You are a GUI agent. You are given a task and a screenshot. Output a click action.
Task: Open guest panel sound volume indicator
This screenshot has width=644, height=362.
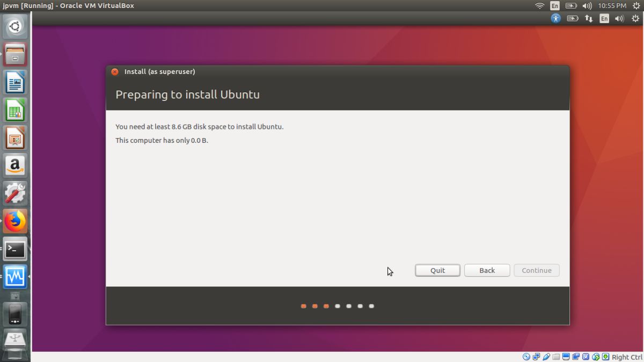pos(620,18)
